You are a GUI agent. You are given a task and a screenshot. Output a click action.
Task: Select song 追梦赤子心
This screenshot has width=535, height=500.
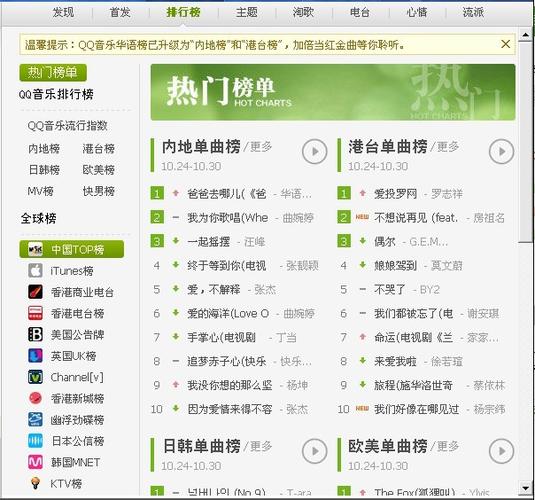tap(227, 361)
